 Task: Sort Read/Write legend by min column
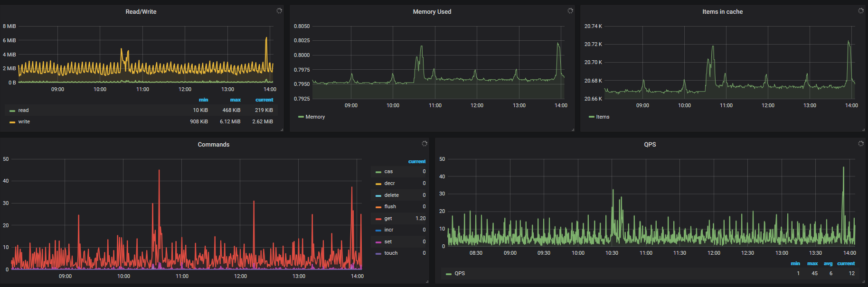coord(203,100)
